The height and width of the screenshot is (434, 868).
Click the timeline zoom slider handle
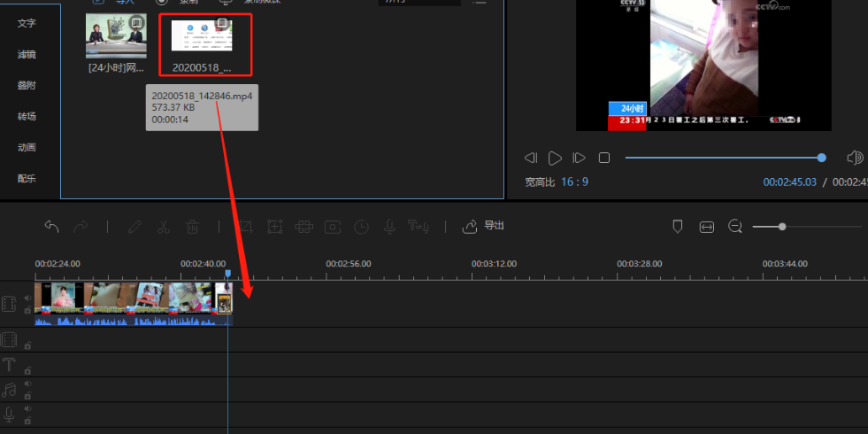pyautogui.click(x=781, y=226)
